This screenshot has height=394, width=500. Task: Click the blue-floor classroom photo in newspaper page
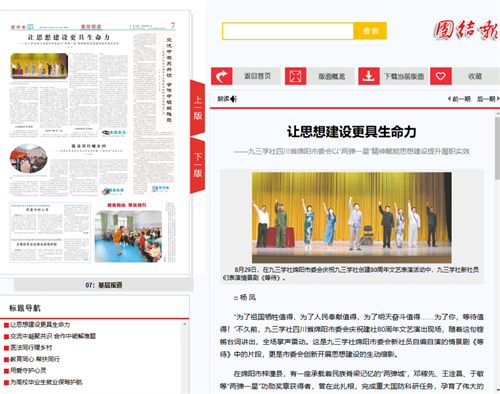128,236
